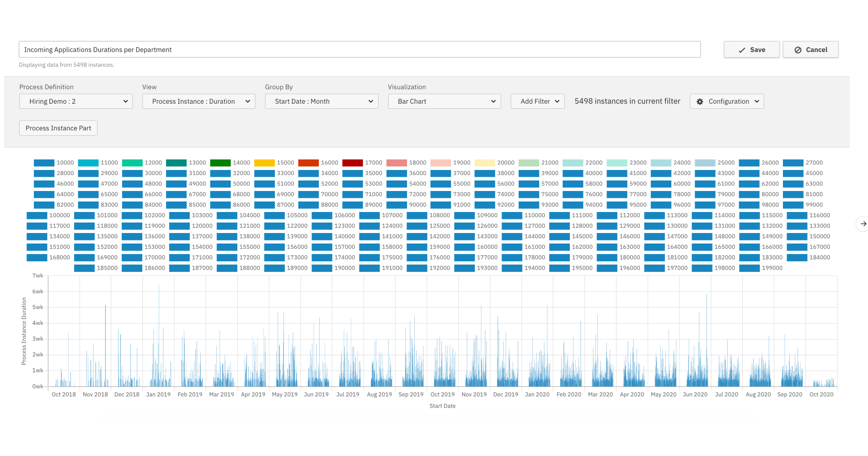868x456 pixels.
Task: Click the checkmark icon on Save
Action: click(742, 50)
